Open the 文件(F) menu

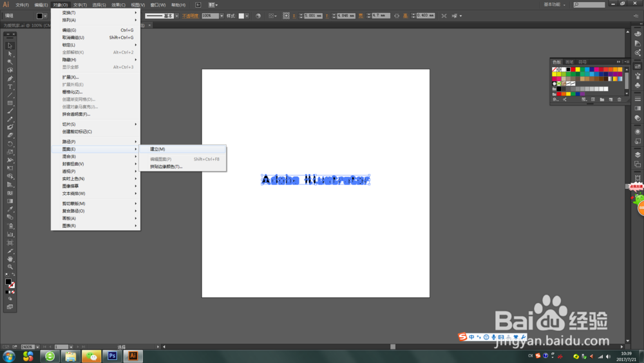22,5
